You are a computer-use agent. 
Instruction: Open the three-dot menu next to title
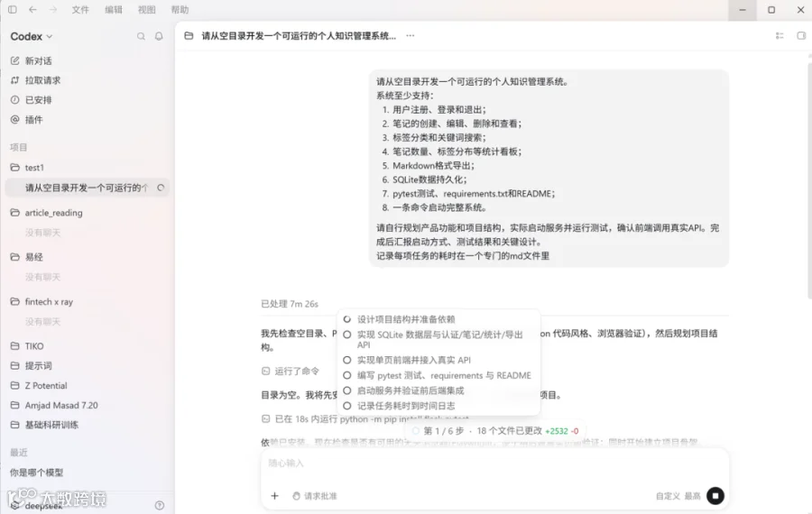coord(411,36)
